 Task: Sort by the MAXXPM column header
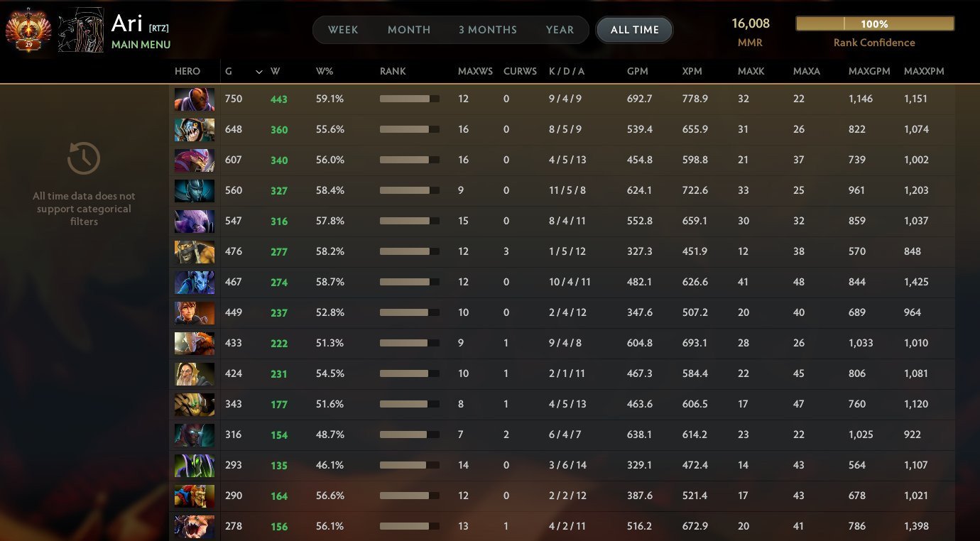(925, 71)
